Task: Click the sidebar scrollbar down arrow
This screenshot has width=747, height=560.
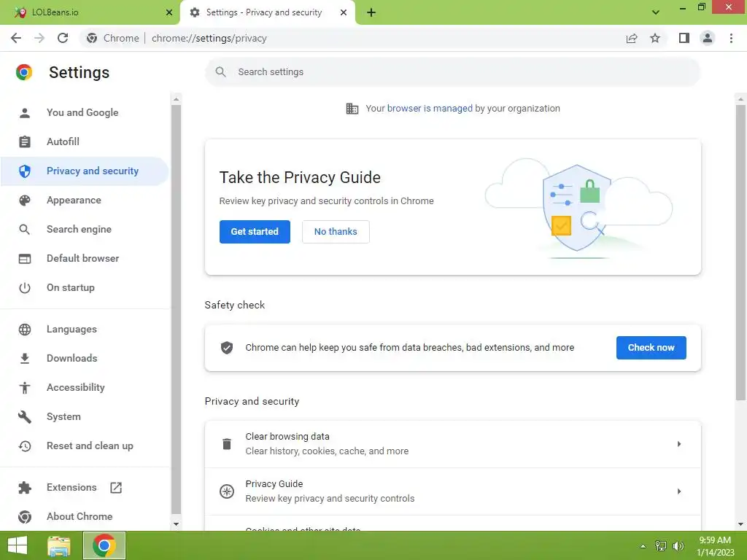Action: [x=176, y=524]
